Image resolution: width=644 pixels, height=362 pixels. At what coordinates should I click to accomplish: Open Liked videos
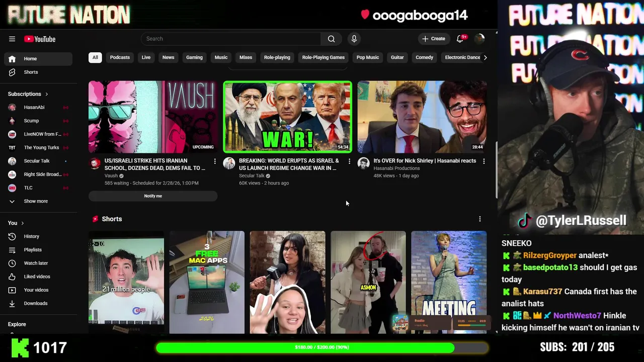click(x=38, y=277)
